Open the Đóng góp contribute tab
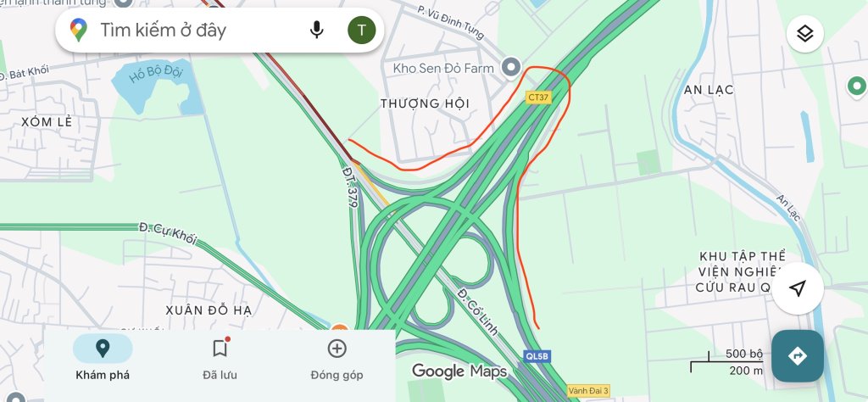 [x=337, y=359]
